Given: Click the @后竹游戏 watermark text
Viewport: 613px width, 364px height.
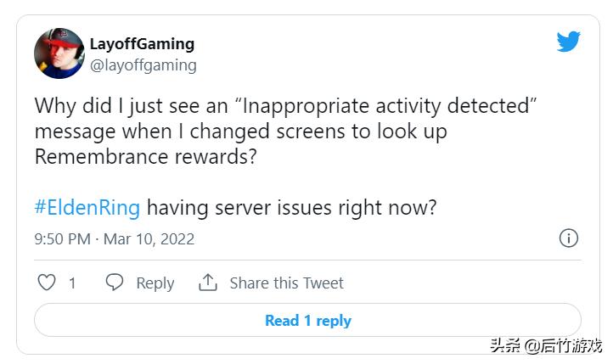Looking at the screenshot, I should (563, 345).
